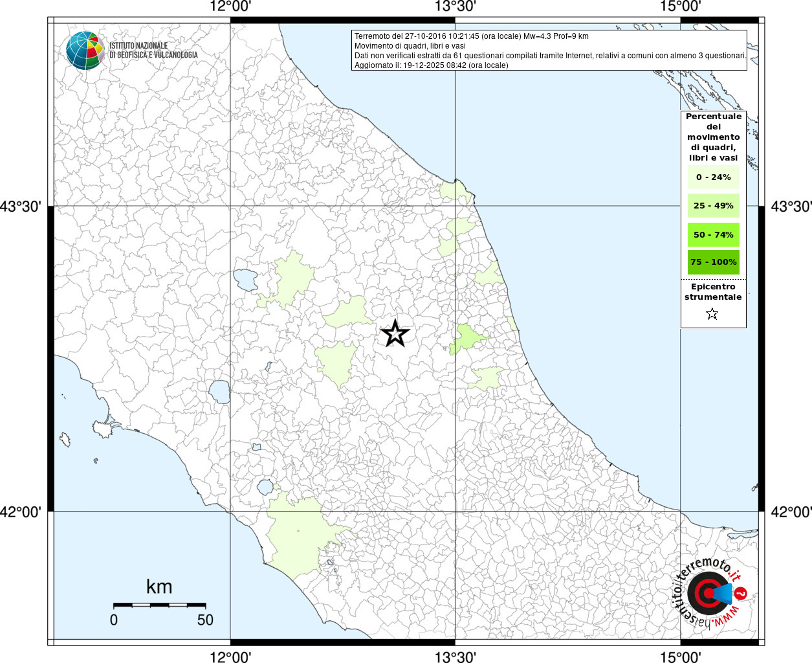Select the 50 - 74% legend swatch
Image resolution: width=812 pixels, height=663 pixels.
(713, 235)
